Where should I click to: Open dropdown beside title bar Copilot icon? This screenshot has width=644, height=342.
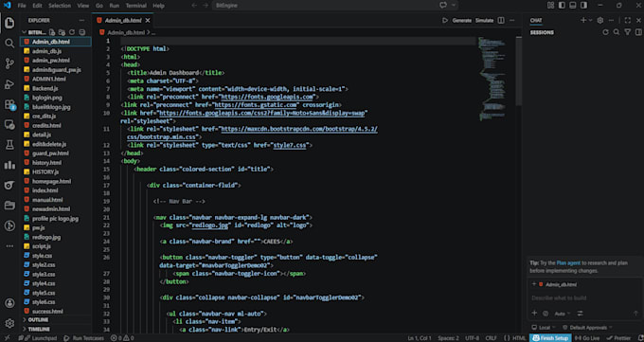pos(454,6)
